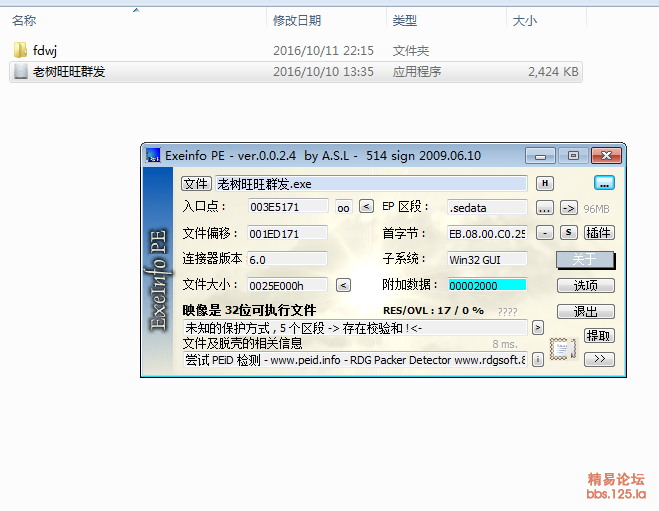Click the 'i' info button beside the PEiD hint line
This screenshot has height=511, width=659.
[x=538, y=360]
